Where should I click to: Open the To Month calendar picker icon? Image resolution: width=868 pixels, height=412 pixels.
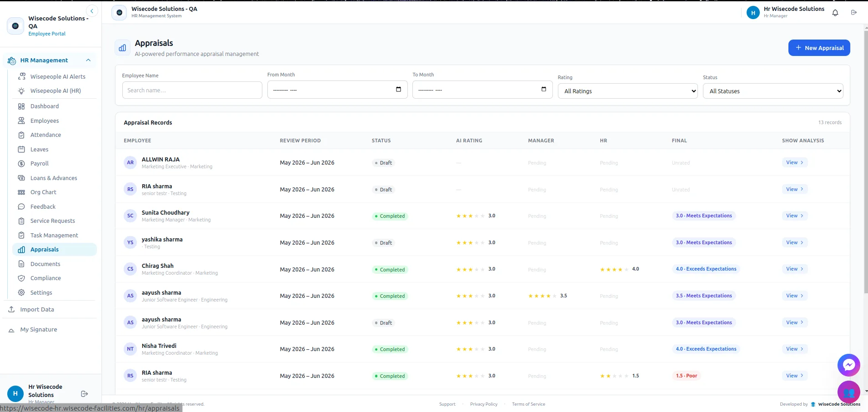pyautogui.click(x=543, y=89)
